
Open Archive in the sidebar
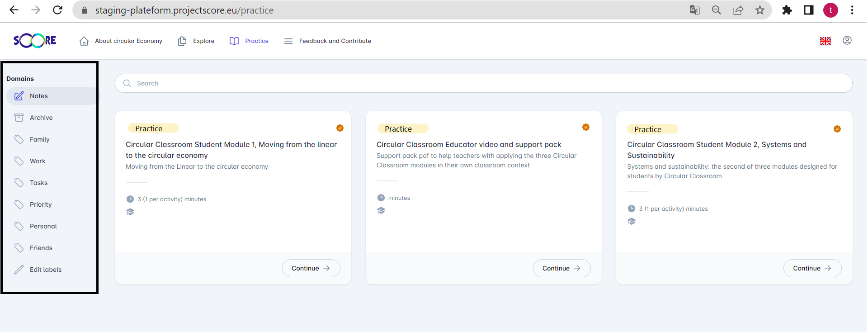pyautogui.click(x=41, y=118)
